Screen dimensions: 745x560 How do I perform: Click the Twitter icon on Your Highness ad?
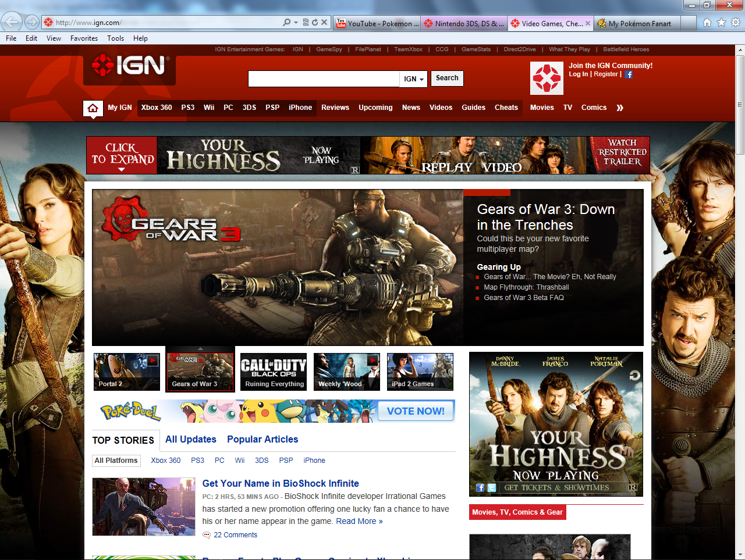coord(492,488)
